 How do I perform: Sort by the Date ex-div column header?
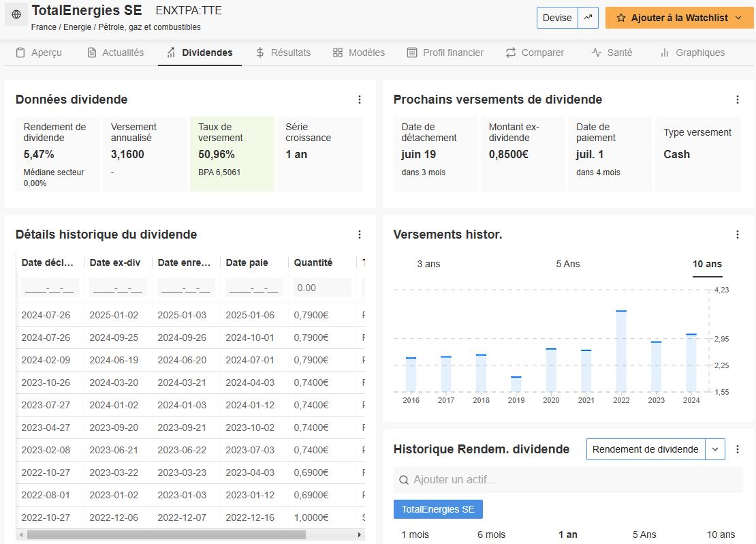tap(114, 262)
